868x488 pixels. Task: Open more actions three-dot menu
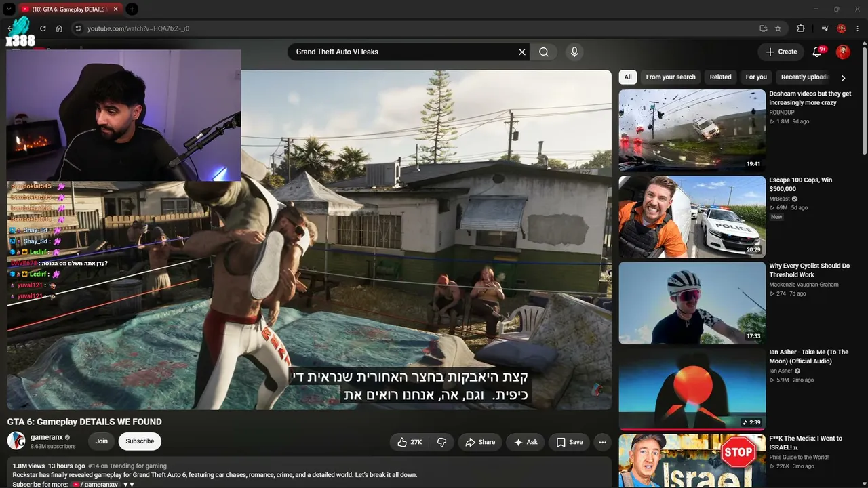coord(602,442)
